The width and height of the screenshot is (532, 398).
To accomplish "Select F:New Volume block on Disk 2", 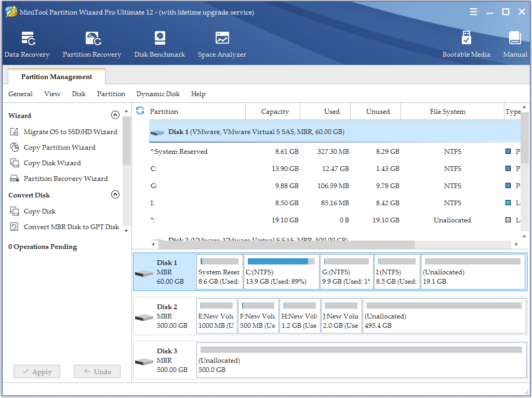I will point(258,316).
